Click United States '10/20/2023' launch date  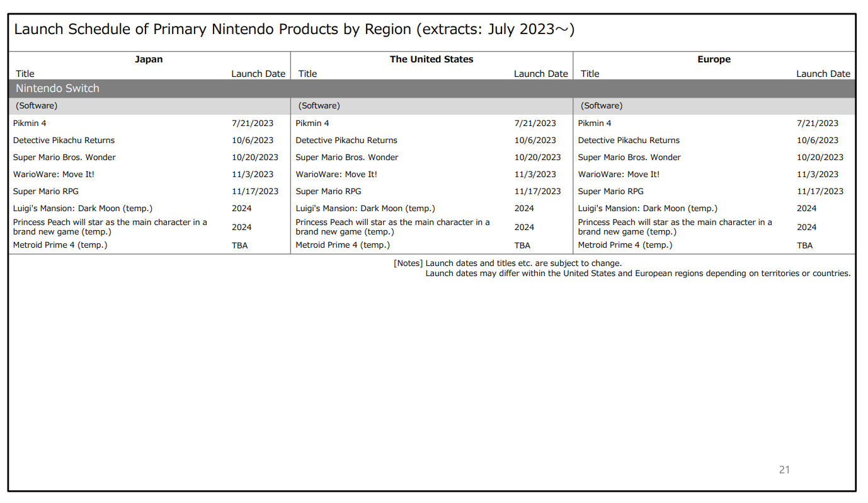tap(537, 158)
